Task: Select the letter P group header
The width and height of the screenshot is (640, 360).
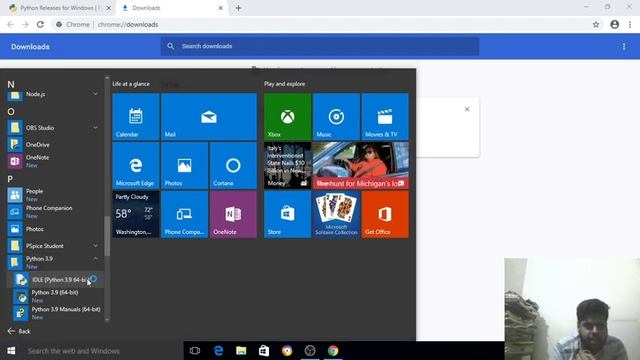Action: 10,179
